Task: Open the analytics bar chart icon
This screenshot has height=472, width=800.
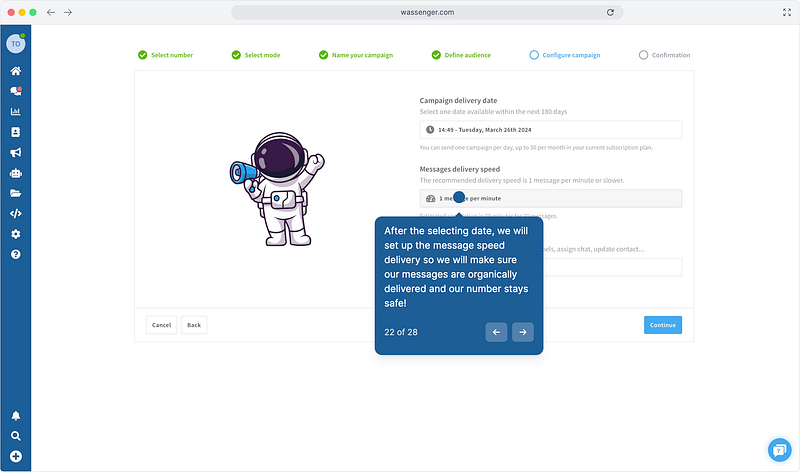Action: (x=15, y=112)
